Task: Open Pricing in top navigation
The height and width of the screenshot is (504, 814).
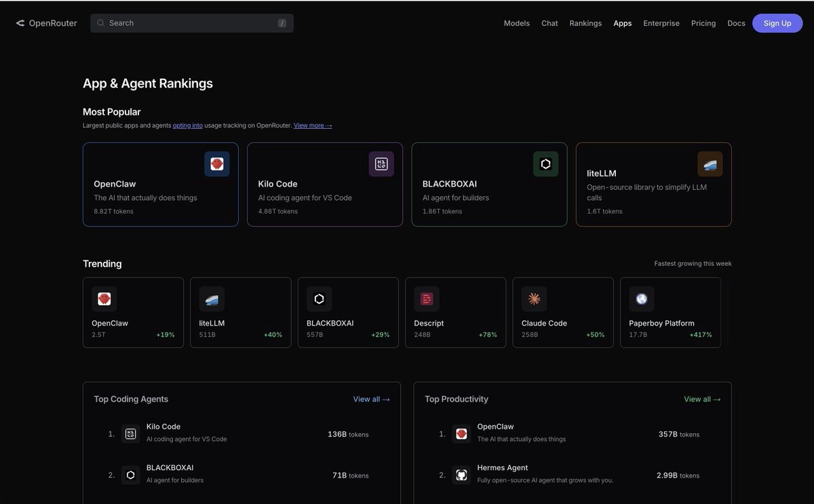Action: point(703,23)
